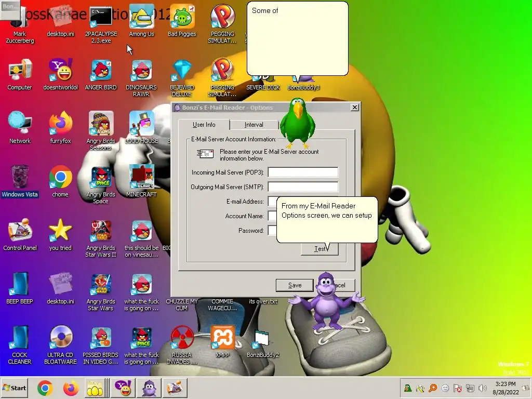Activate BonziBuddy taskbar button
Image resolution: width=532 pixels, height=399 pixels.
[149, 388]
